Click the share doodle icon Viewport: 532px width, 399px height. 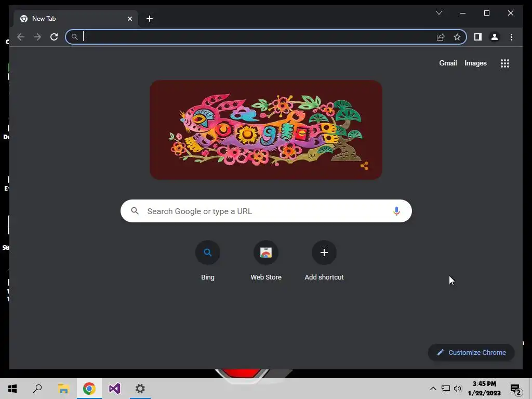tap(364, 166)
